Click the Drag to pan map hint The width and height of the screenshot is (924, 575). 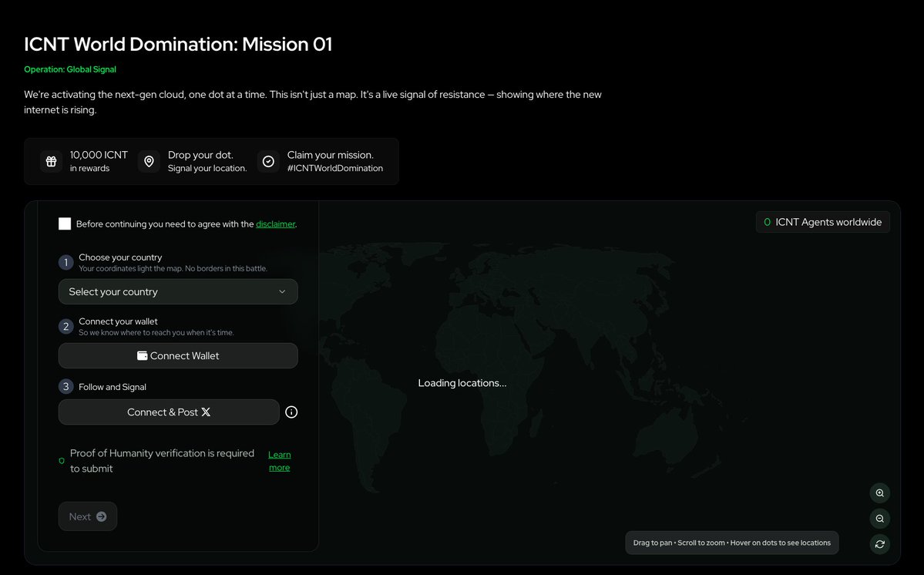[732, 543]
